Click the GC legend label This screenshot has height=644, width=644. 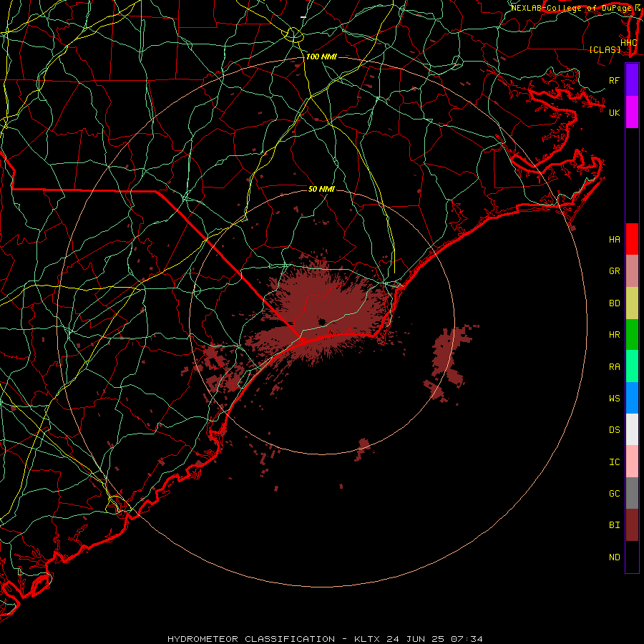pyautogui.click(x=614, y=494)
